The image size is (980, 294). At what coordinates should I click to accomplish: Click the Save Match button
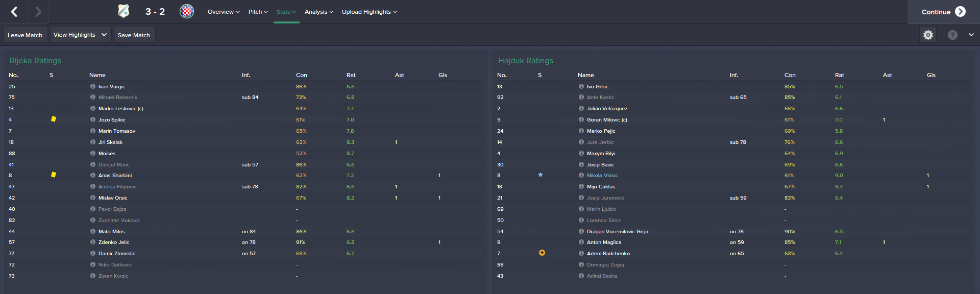(x=134, y=35)
